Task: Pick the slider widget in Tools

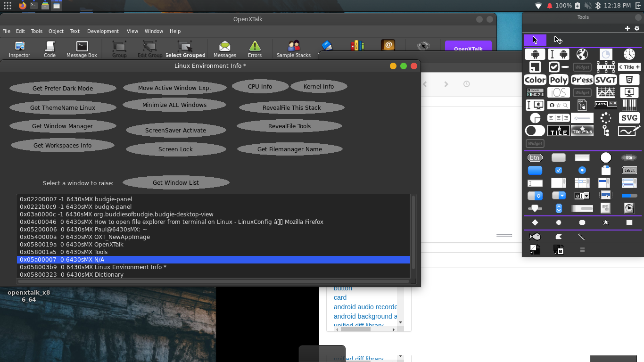Action: click(582, 118)
